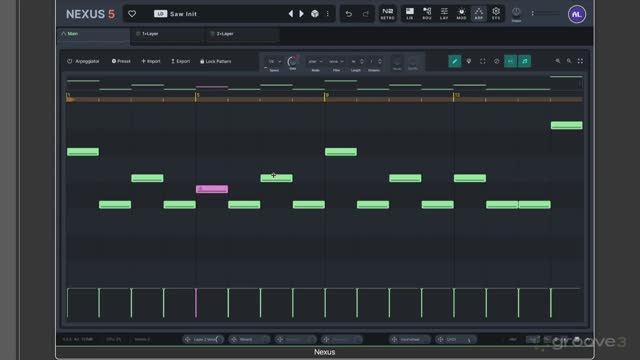Toggle the highlighted arrows snap button
This screenshot has height=360, width=640.
(510, 61)
